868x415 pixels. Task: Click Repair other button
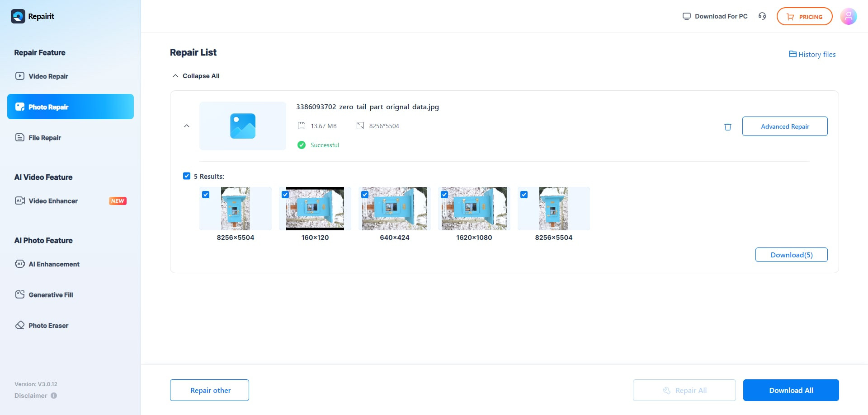[209, 390]
